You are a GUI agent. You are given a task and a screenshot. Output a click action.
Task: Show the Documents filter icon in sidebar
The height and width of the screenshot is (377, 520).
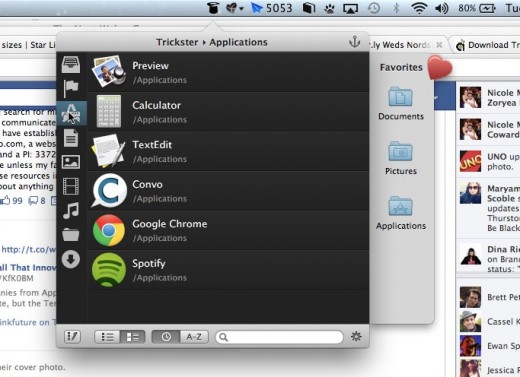click(x=71, y=138)
